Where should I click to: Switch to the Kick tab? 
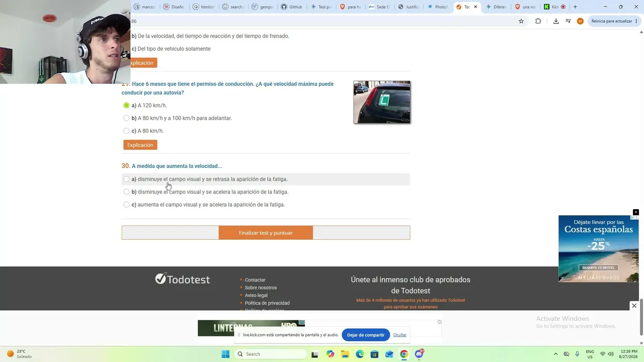pyautogui.click(x=555, y=7)
